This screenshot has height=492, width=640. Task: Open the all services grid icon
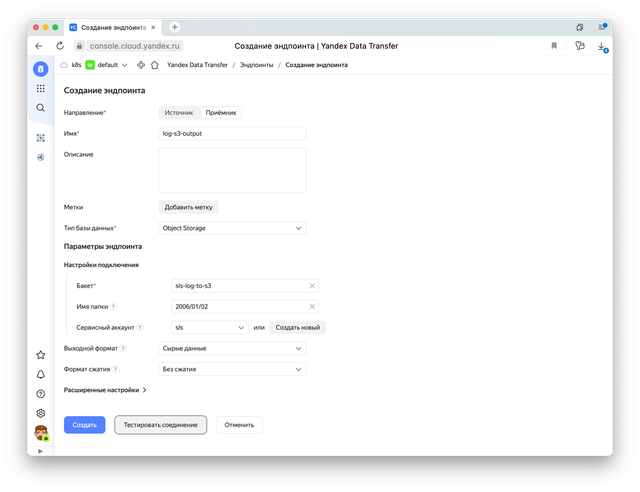[41, 88]
